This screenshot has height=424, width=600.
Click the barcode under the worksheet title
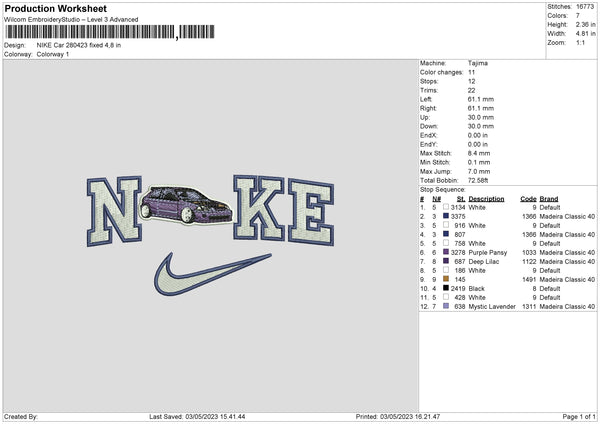(x=110, y=32)
